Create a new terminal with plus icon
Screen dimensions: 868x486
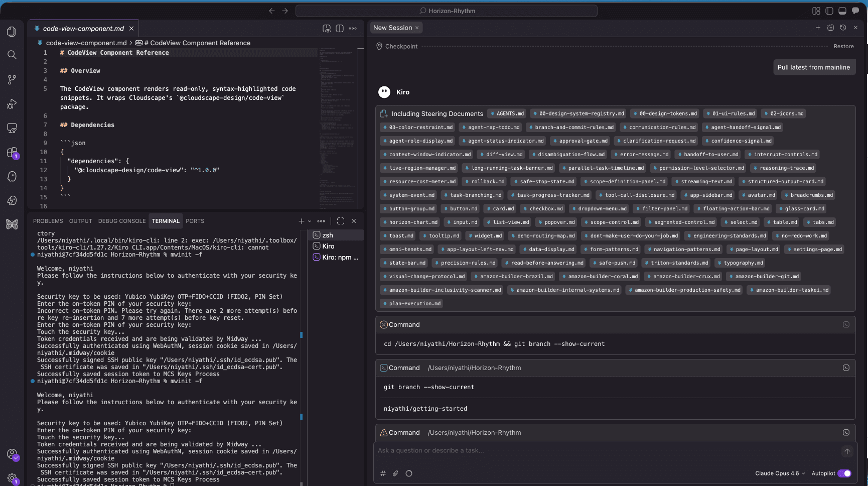tap(301, 221)
